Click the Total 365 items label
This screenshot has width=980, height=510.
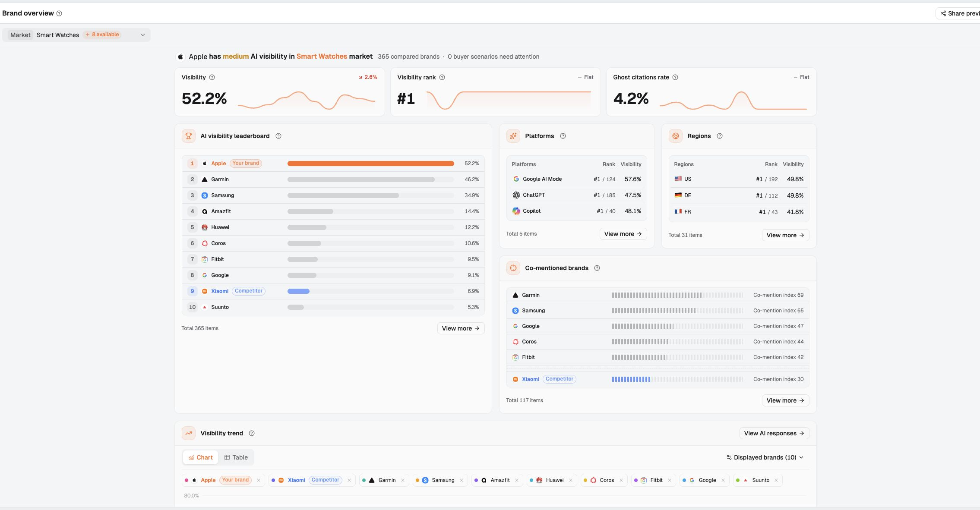(200, 328)
